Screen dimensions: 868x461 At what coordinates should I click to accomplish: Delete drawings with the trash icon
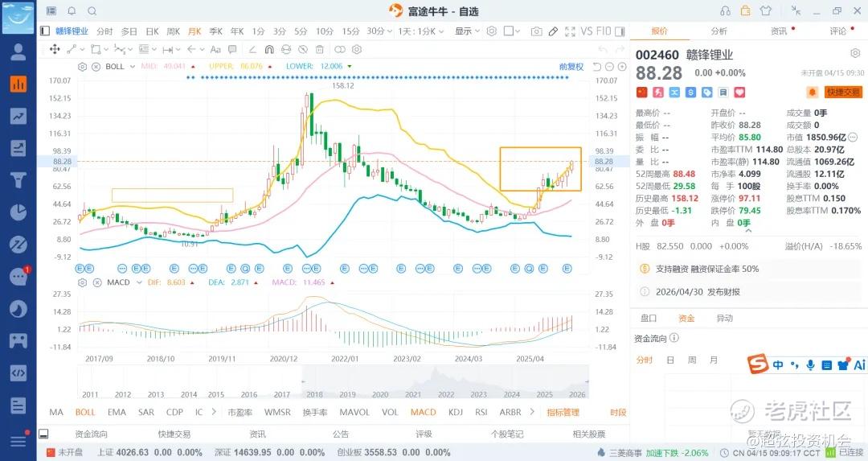pyautogui.click(x=319, y=49)
